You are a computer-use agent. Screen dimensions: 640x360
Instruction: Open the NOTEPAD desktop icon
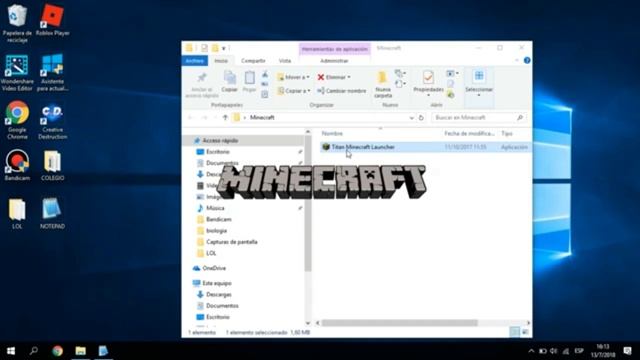[52, 213]
